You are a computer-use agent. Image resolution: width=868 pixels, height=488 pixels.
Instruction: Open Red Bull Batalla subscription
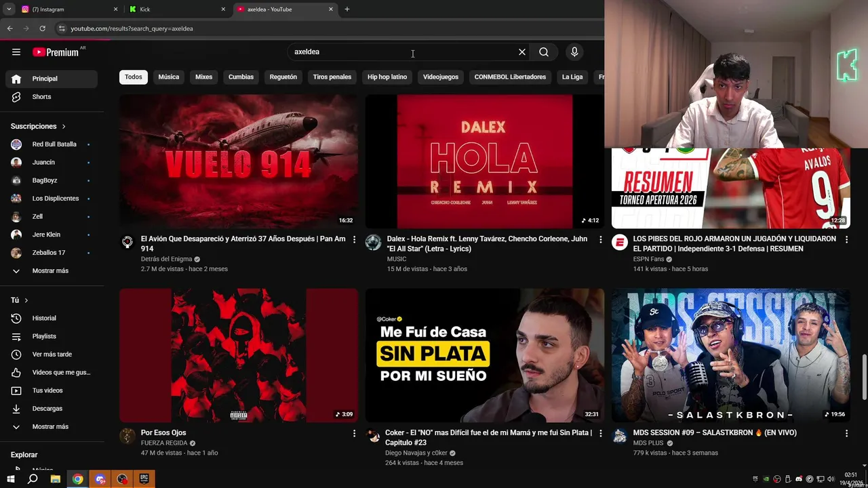coord(52,144)
